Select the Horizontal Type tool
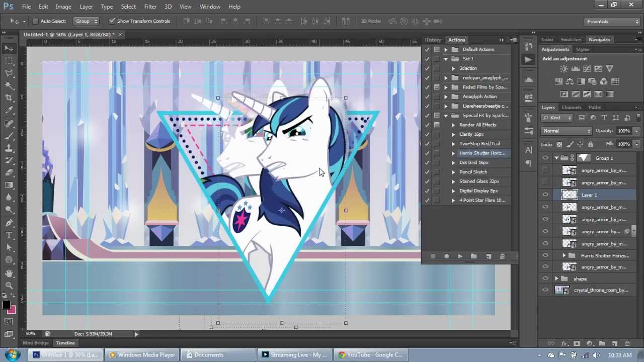644x362 pixels. 9,235
